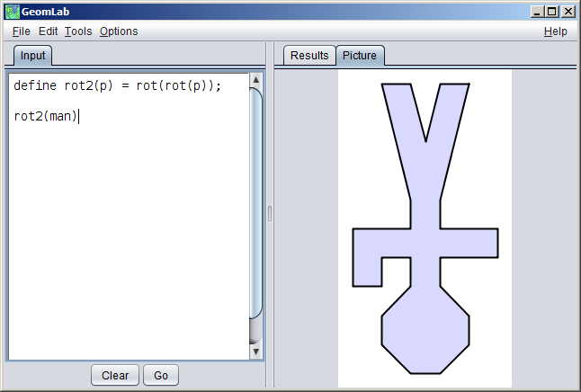
Task: Click the scroll down arrow in input pane
Action: tap(255, 352)
